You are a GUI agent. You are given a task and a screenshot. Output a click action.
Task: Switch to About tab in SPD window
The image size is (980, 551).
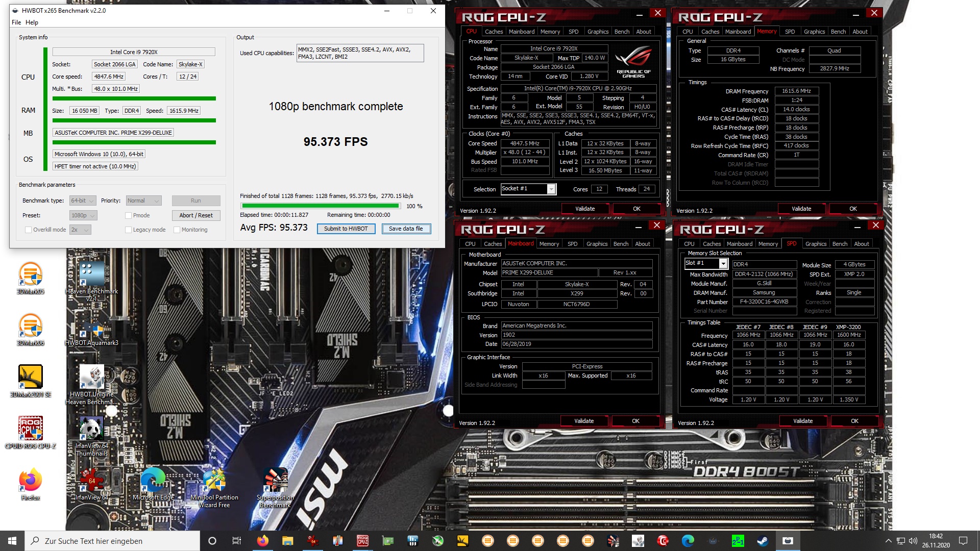pos(862,244)
